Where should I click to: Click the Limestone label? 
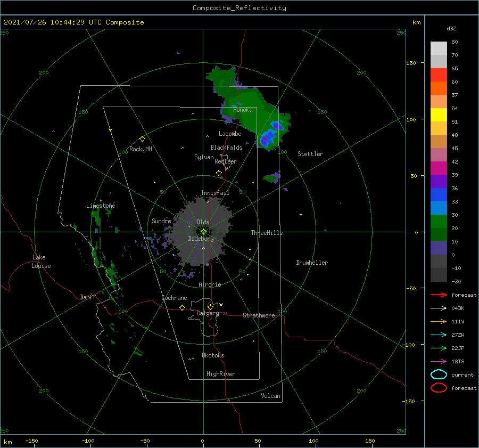(x=101, y=206)
